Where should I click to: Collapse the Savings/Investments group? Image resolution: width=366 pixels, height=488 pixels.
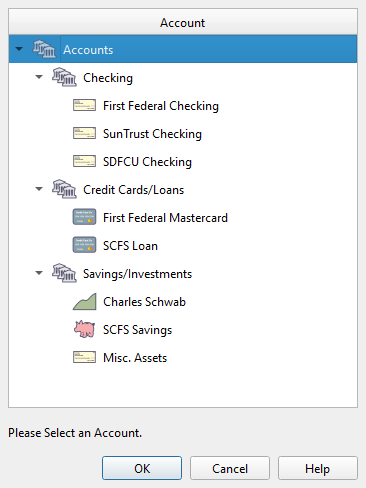point(39,273)
